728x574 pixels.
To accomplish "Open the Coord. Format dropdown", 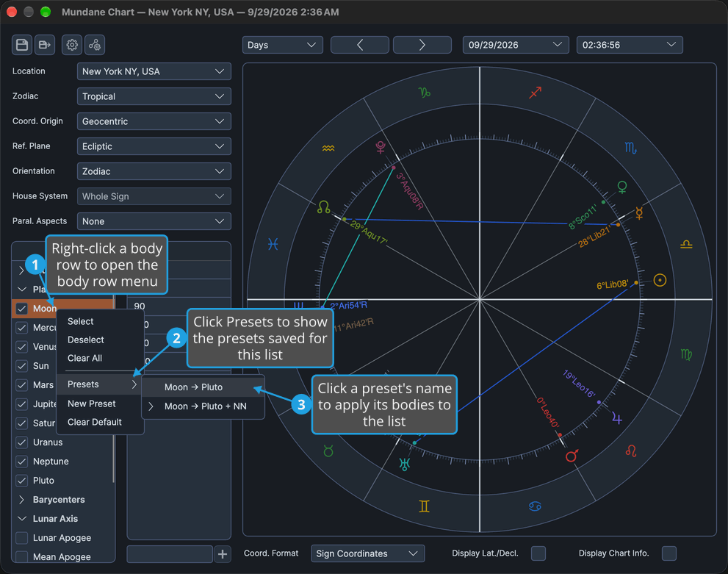I will coord(368,553).
